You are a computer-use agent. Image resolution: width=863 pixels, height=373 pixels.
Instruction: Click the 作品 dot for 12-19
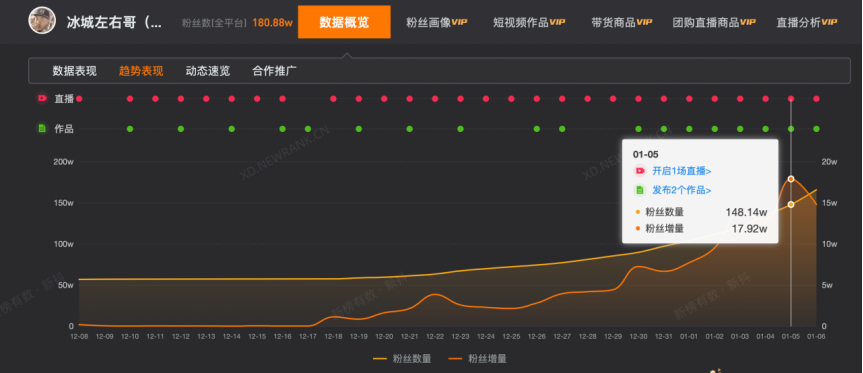[359, 129]
